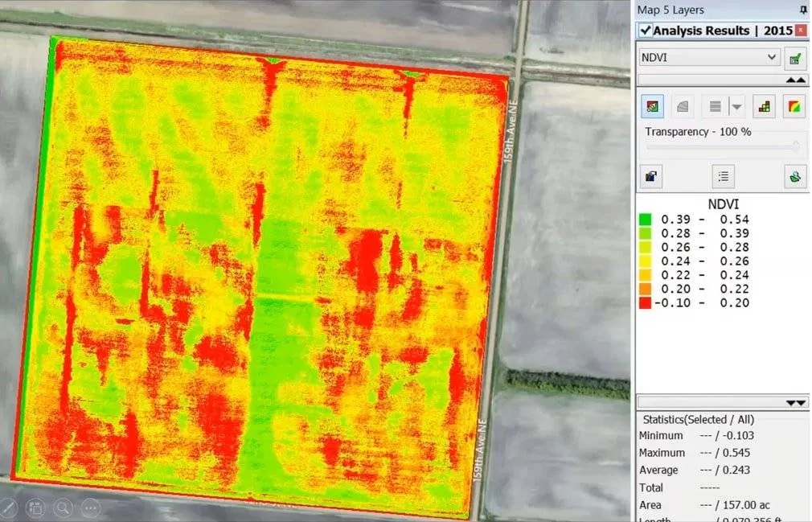
Task: Open the colored histogram blocks icon
Action: [765, 106]
